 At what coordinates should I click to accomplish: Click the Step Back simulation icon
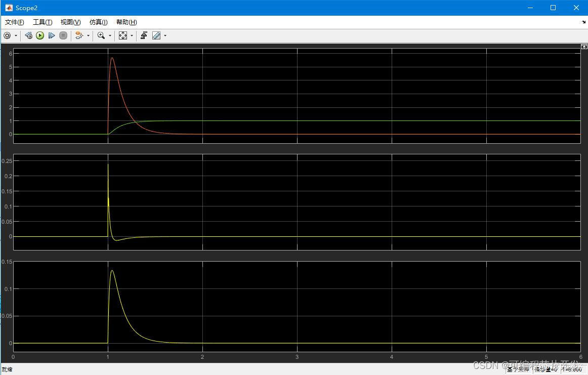click(28, 35)
